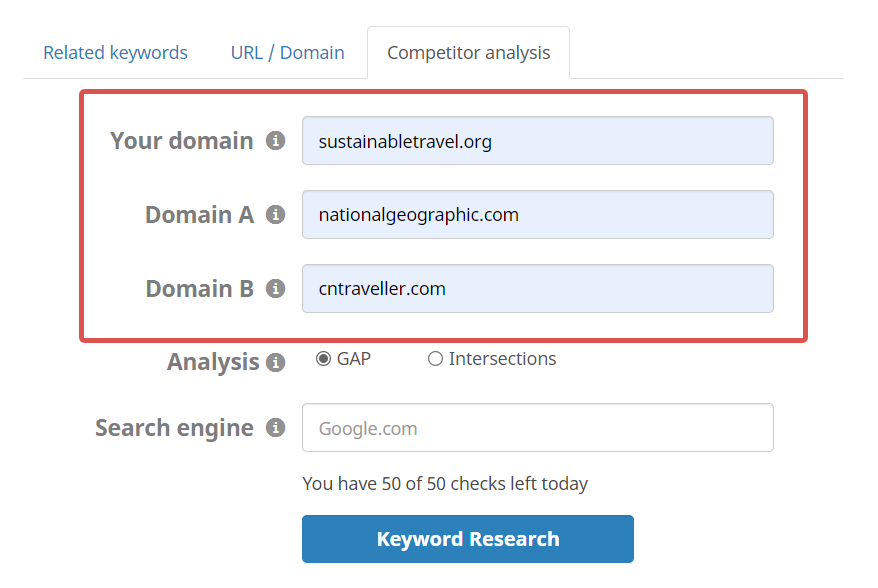Click the 'Your domain' label
This screenshot has height=588, width=878.
point(181,141)
